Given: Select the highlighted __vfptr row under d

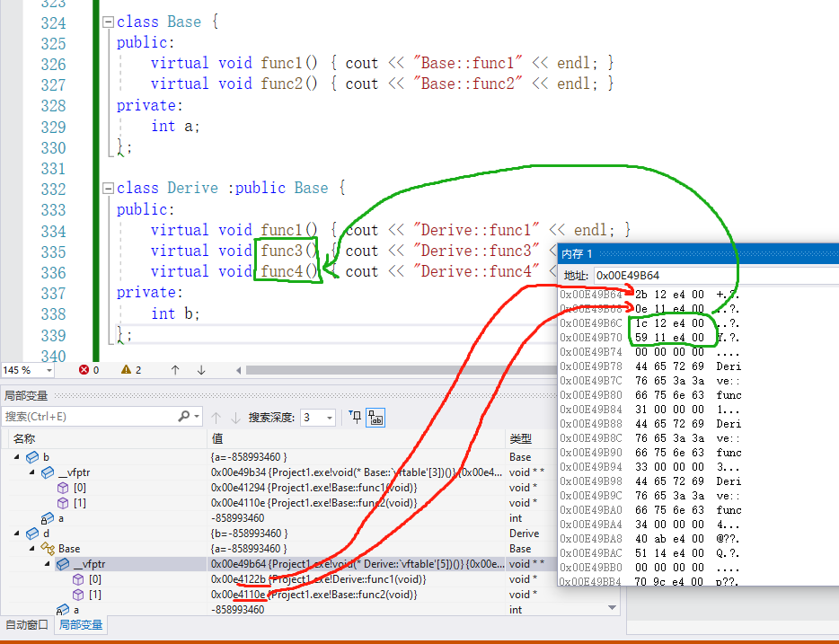Looking at the screenshot, I should click(x=278, y=564).
